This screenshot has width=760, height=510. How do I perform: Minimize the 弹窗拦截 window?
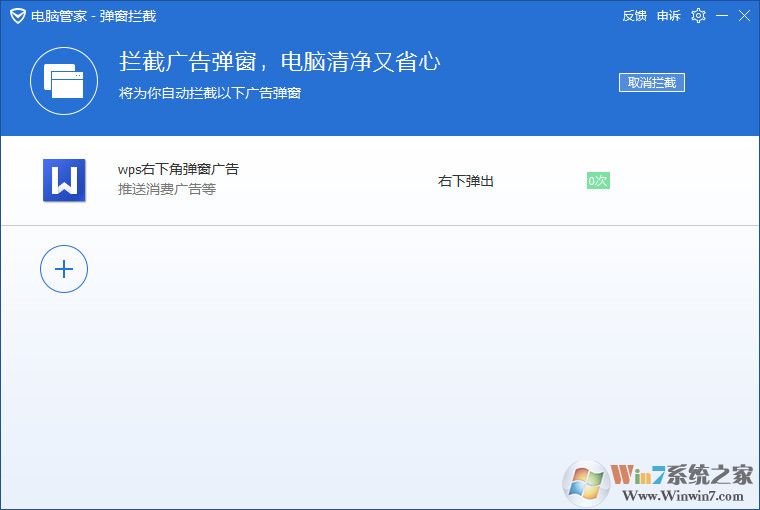[722, 16]
